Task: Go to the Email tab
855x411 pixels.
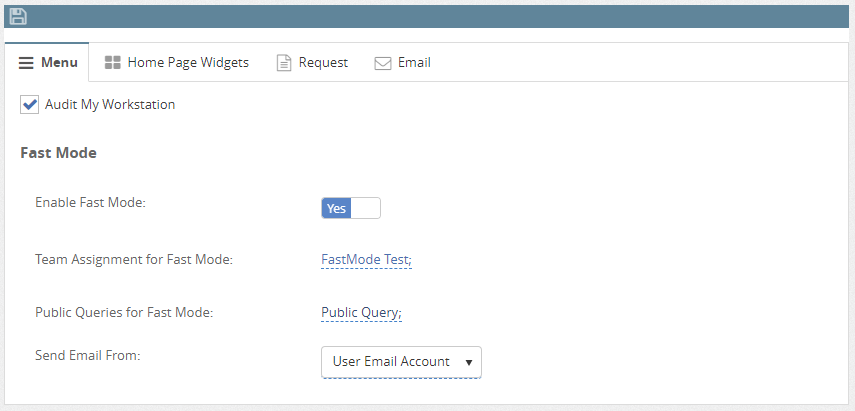Action: click(414, 63)
